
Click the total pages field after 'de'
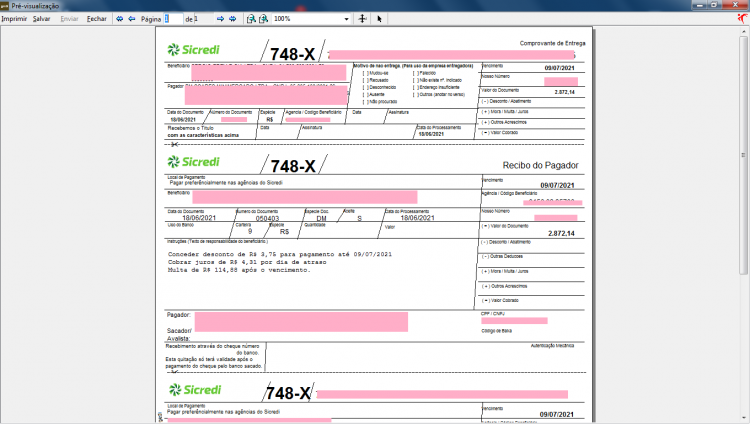[204, 19]
